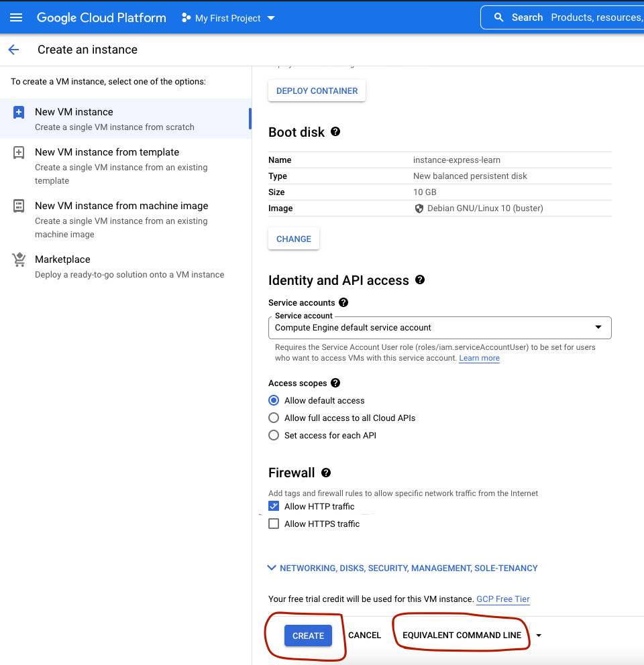This screenshot has width=644, height=665.
Task: Click CHANGE boot disk button
Action: (x=294, y=239)
